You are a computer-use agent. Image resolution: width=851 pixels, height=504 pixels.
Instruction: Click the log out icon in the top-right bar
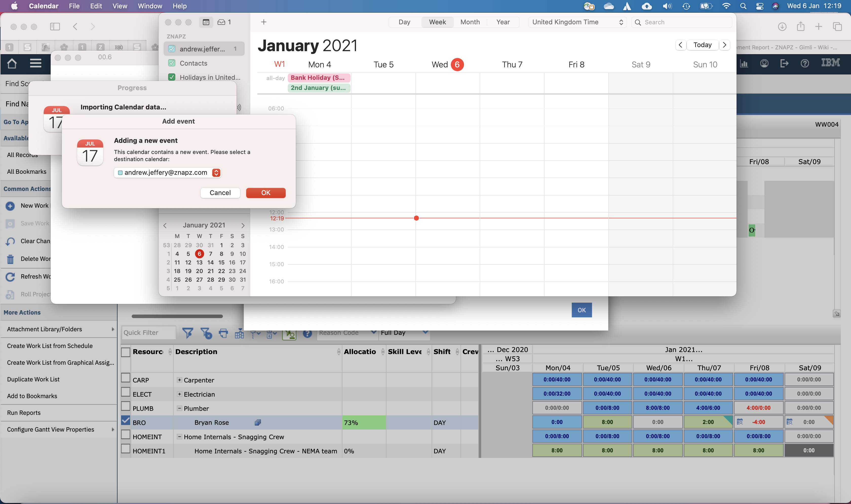coord(784,63)
